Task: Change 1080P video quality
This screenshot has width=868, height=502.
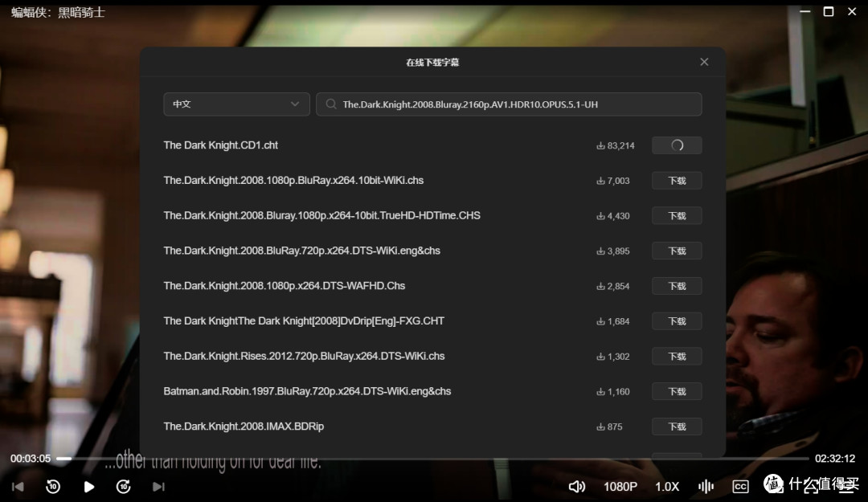Action: (620, 487)
